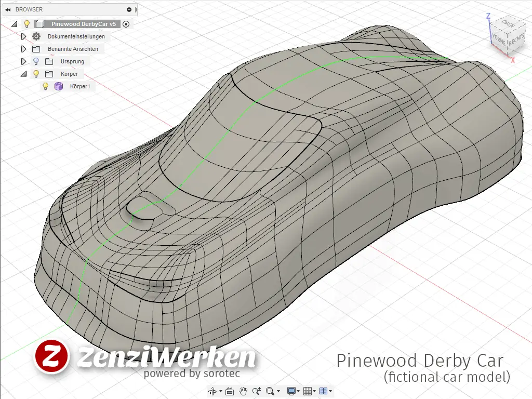Show the Ursprung folder via lightbulb

pos(36,61)
